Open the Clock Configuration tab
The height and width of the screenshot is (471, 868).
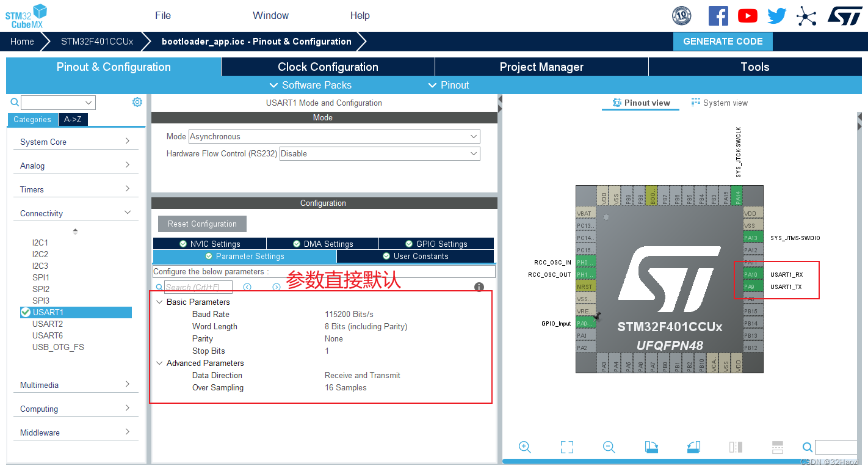pyautogui.click(x=328, y=67)
